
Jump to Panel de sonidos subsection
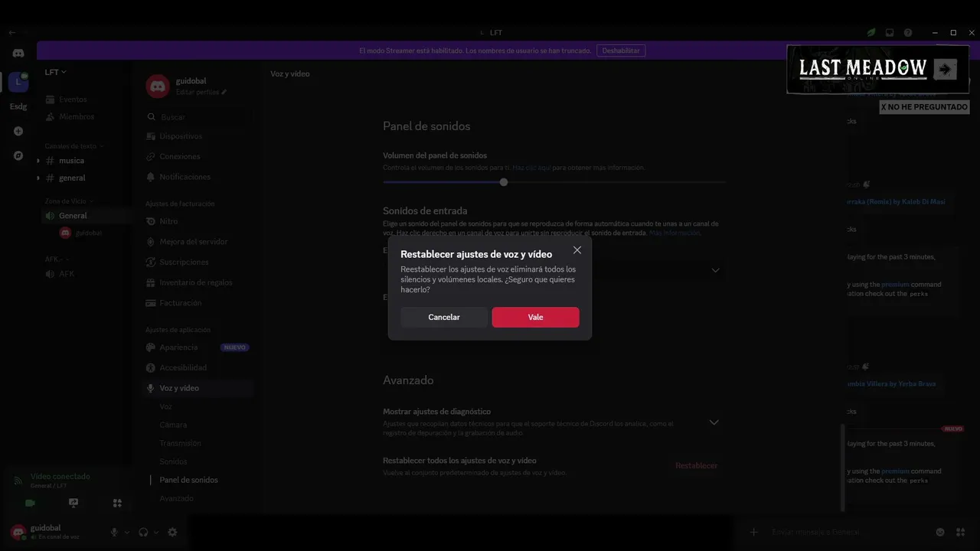[x=188, y=480]
